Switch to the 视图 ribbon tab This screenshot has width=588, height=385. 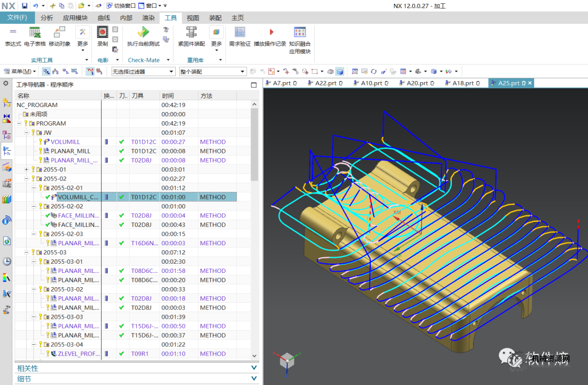click(x=193, y=18)
